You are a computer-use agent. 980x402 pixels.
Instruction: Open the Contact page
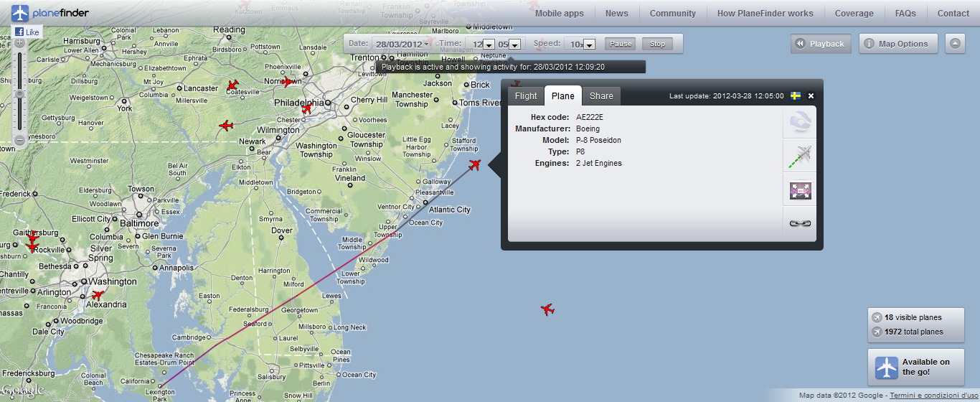click(953, 13)
